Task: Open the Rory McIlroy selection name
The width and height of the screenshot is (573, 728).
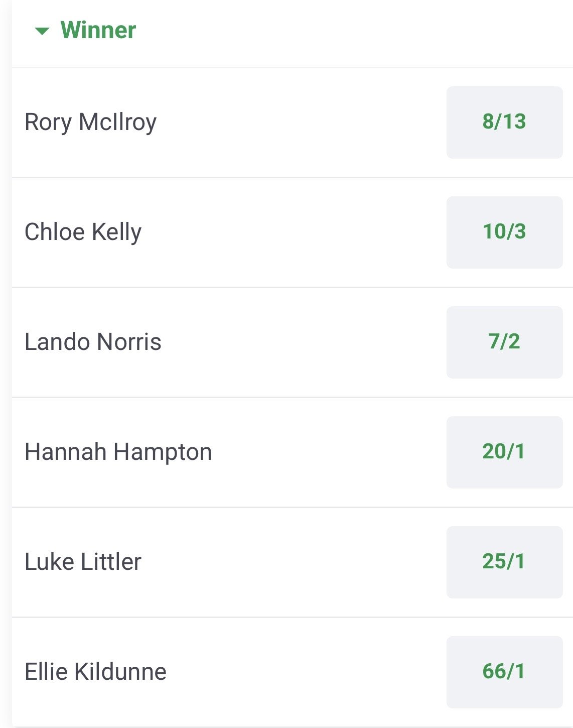Action: (x=91, y=123)
